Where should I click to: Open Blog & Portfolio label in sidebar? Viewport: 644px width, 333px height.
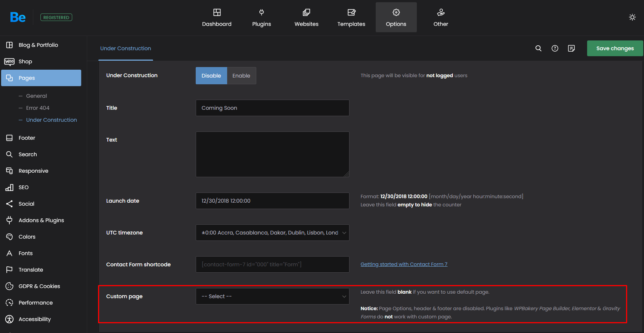39,45
